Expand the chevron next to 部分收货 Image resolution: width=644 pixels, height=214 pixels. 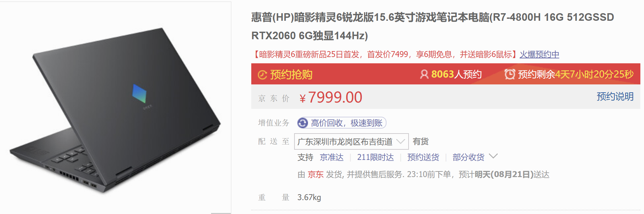click(x=493, y=156)
